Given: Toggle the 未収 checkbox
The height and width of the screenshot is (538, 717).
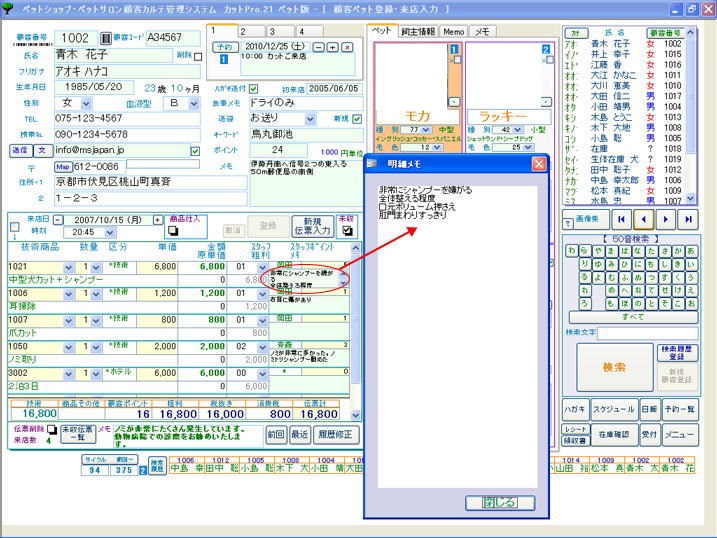Looking at the screenshot, I should pos(347,231).
